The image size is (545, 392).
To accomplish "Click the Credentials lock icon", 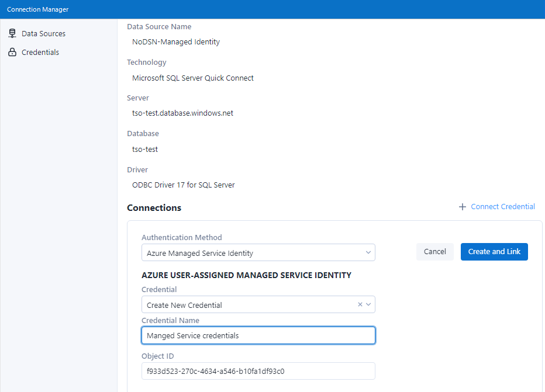I will [x=12, y=53].
